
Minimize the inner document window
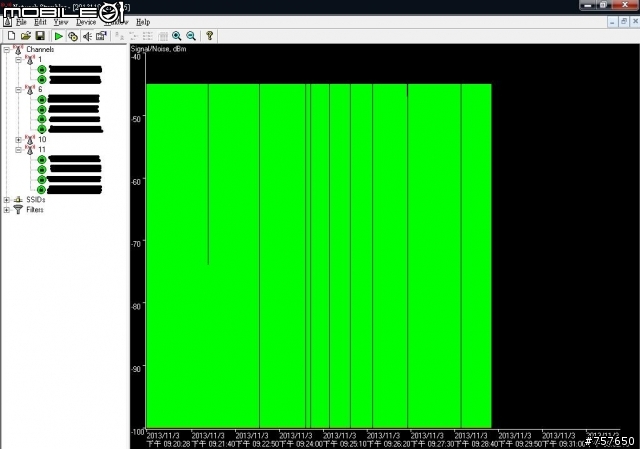coord(612,22)
